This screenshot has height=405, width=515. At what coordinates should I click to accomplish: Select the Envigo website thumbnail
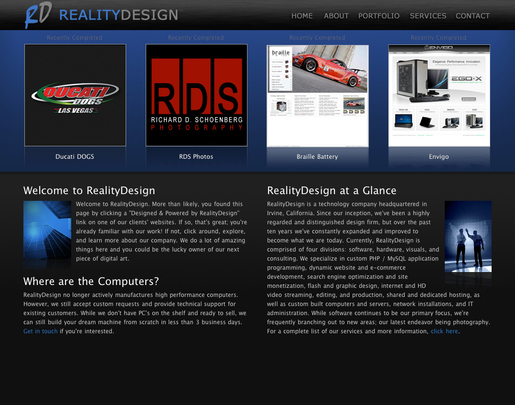[439, 95]
